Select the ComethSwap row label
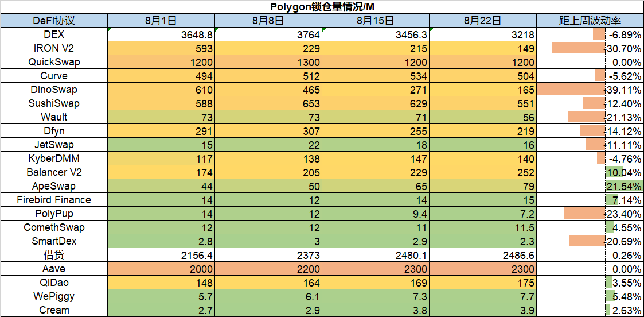This screenshot has width=644, height=317. (54, 227)
